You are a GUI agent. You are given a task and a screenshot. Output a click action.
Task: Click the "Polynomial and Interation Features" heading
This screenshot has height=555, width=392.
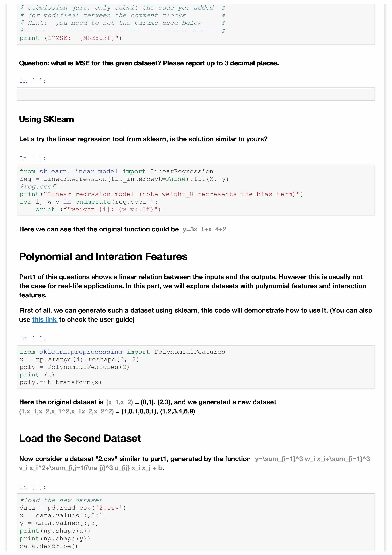point(103,257)
